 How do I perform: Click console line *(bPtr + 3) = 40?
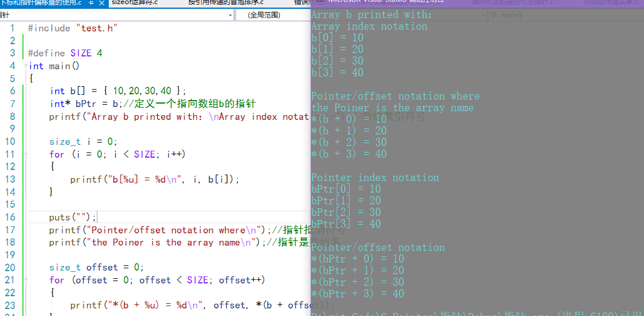pyautogui.click(x=357, y=294)
